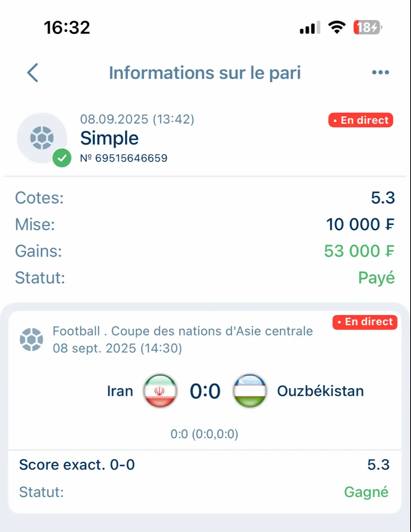Tap the 53 000 gains amount

tap(359, 251)
